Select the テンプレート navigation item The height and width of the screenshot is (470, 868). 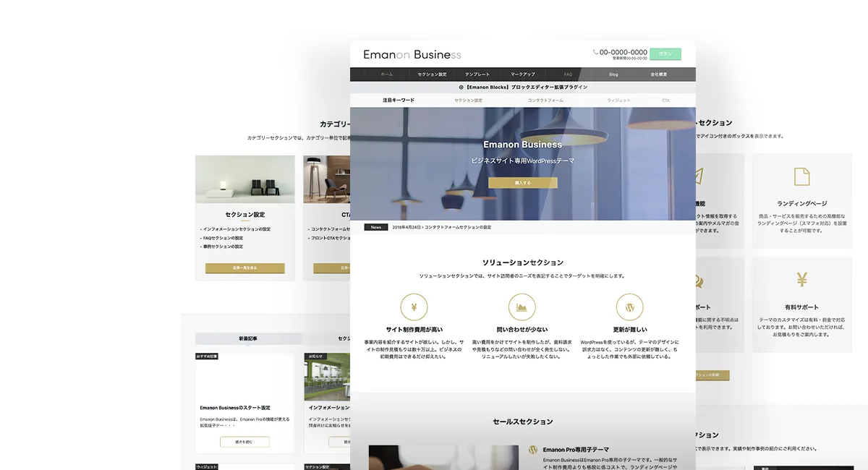(477, 74)
